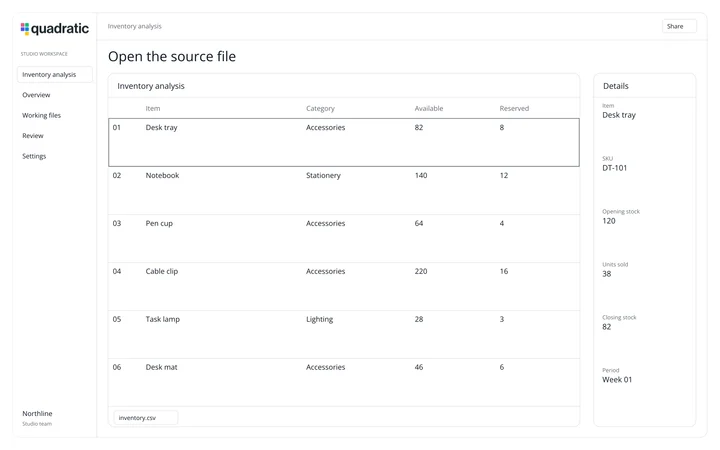Viewport: 720px width, 450px height.
Task: Click the Inventory analysis breadcrumb
Action: (x=135, y=26)
